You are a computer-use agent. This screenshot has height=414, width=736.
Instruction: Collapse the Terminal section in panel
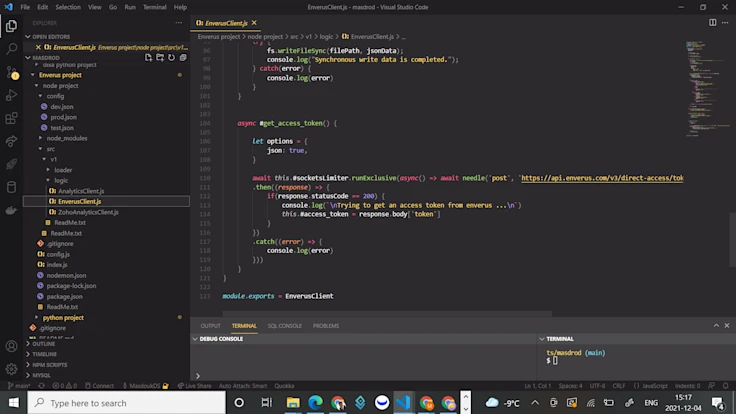pos(542,338)
